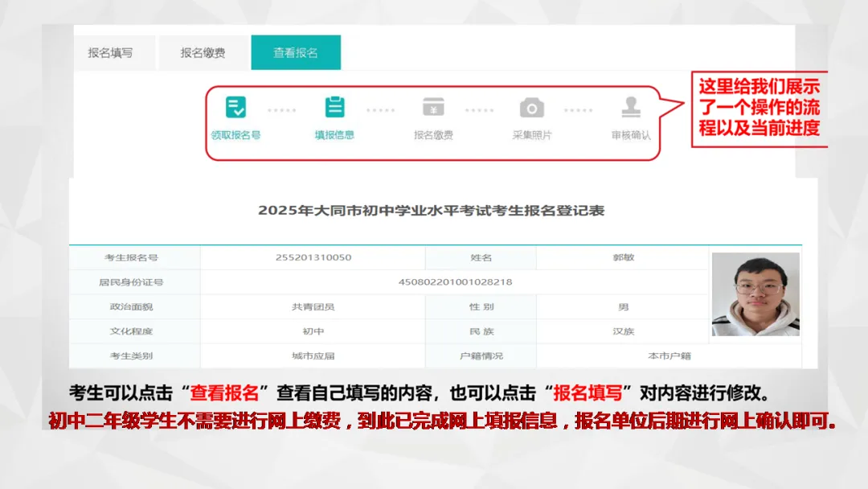This screenshot has width=868, height=489.
Task: Click the 报名缴费 payment icon
Action: click(x=433, y=108)
